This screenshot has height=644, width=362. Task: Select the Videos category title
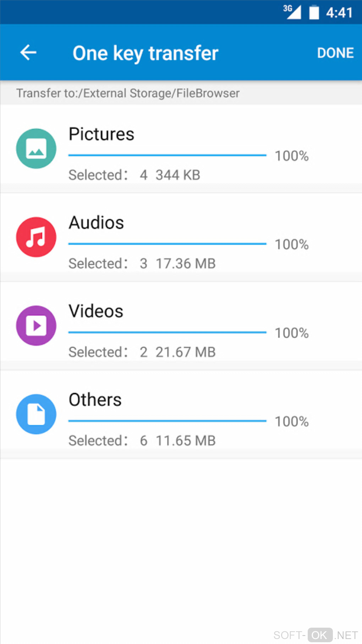click(96, 311)
